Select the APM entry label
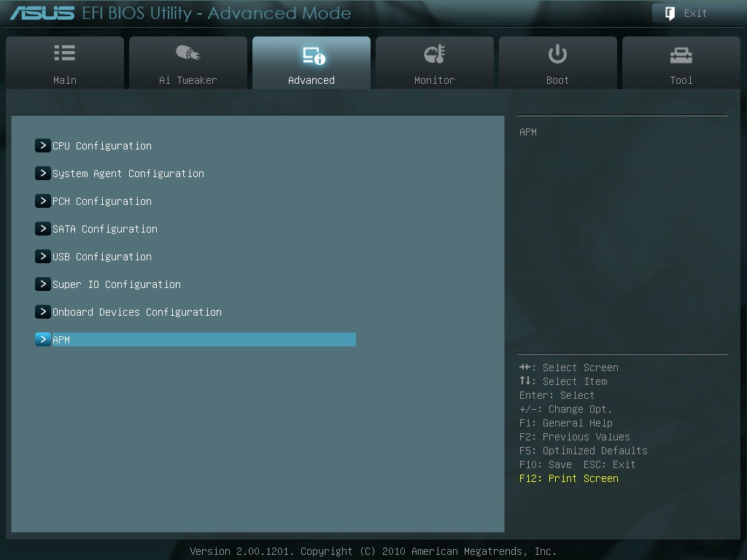This screenshot has height=560, width=747. (x=61, y=340)
